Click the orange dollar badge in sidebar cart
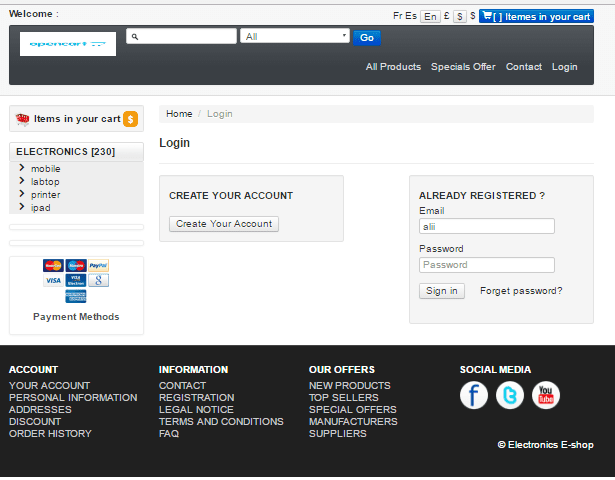 click(x=130, y=119)
